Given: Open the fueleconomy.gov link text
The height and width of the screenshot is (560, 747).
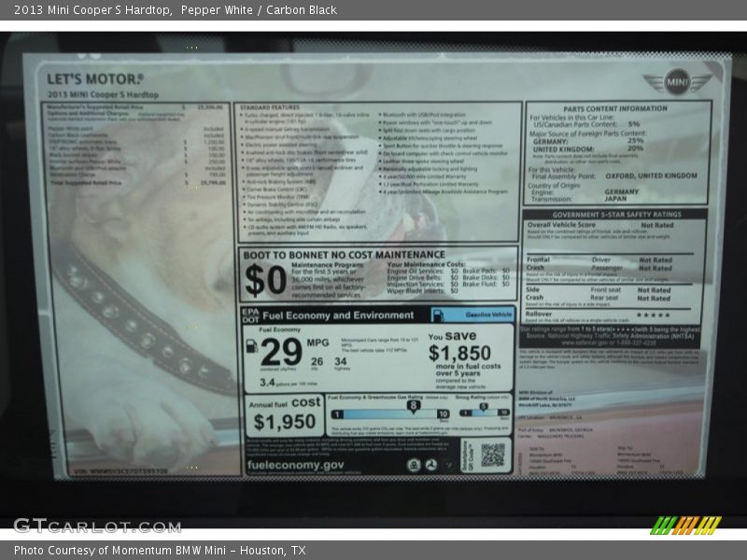Looking at the screenshot, I should [295, 465].
